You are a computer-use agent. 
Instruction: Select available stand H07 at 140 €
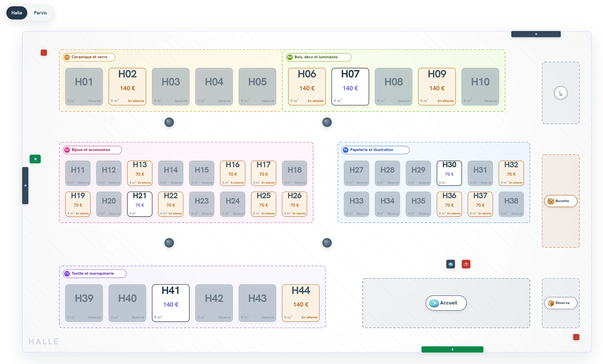click(x=350, y=86)
